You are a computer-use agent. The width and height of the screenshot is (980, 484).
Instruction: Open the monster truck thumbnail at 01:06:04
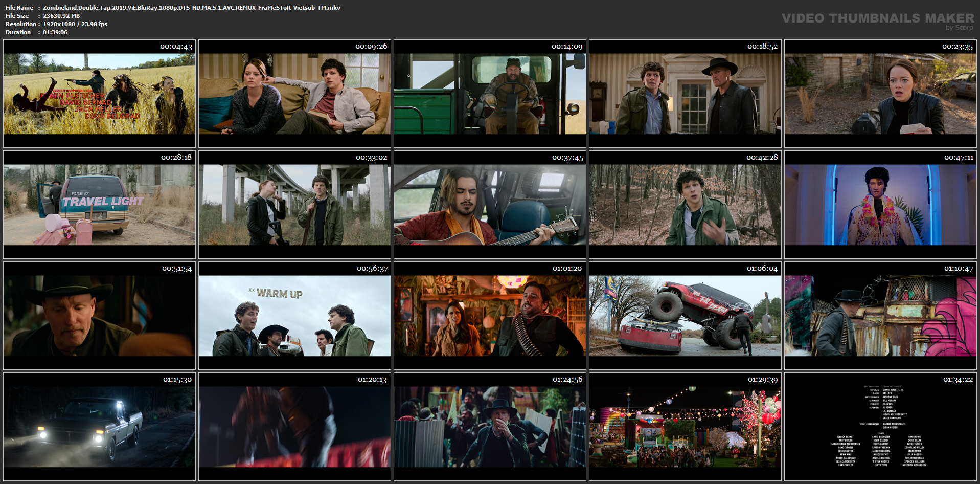coord(685,316)
